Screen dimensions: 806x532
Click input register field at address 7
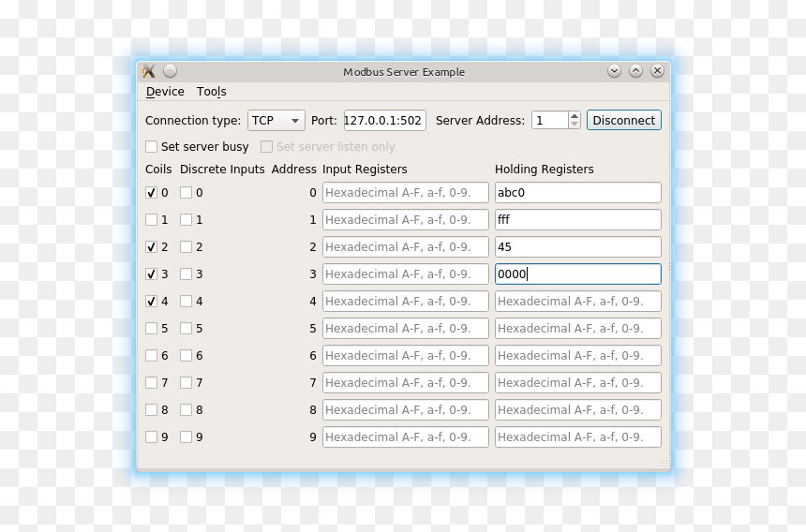pos(406,382)
